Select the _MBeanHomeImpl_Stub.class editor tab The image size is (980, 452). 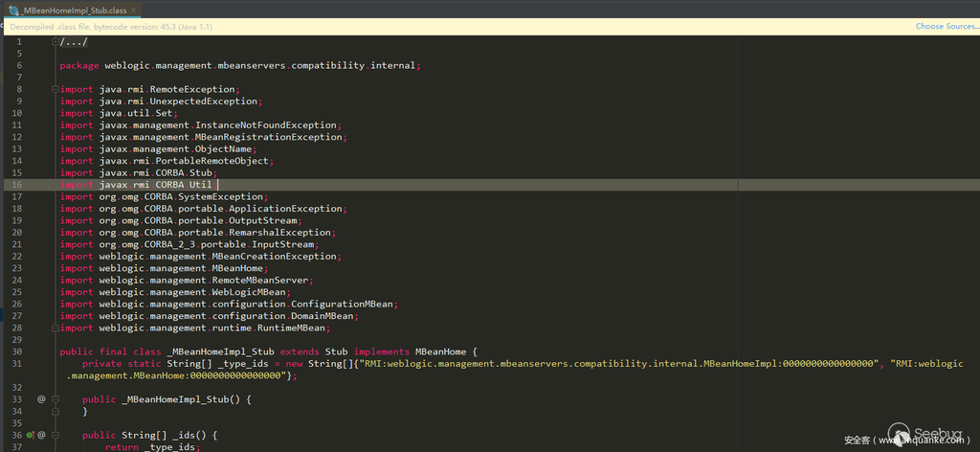[x=73, y=10]
